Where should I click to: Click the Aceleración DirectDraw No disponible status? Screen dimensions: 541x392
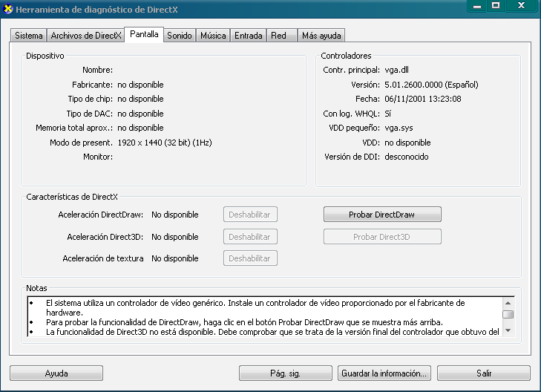point(175,215)
